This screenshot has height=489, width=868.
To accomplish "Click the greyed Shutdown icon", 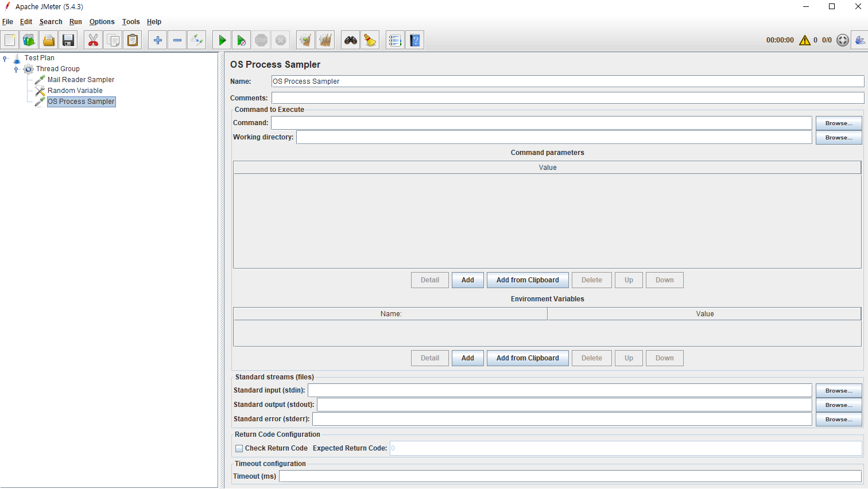I will [281, 40].
